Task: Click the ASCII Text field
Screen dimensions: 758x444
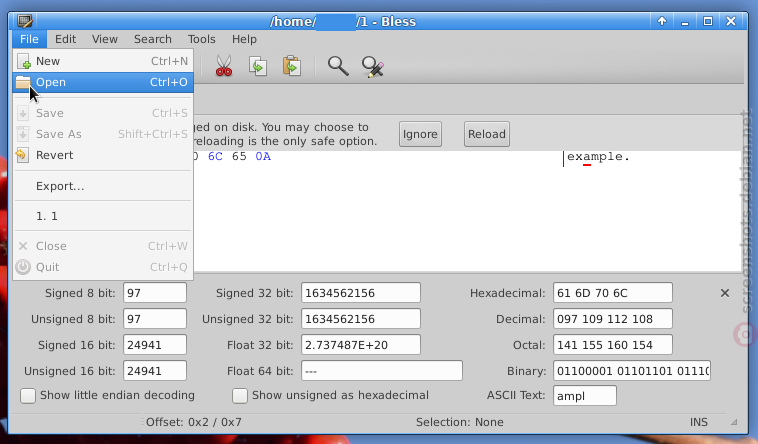Action: pos(585,396)
